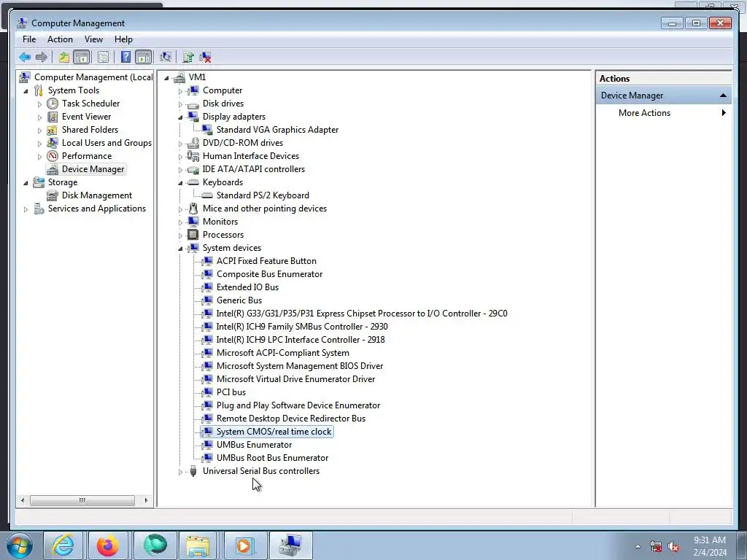Click the muted volume tray icon

click(x=673, y=547)
